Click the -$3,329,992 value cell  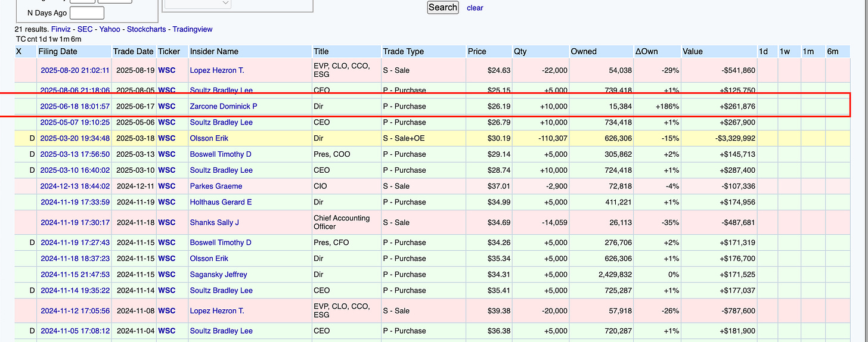718,138
